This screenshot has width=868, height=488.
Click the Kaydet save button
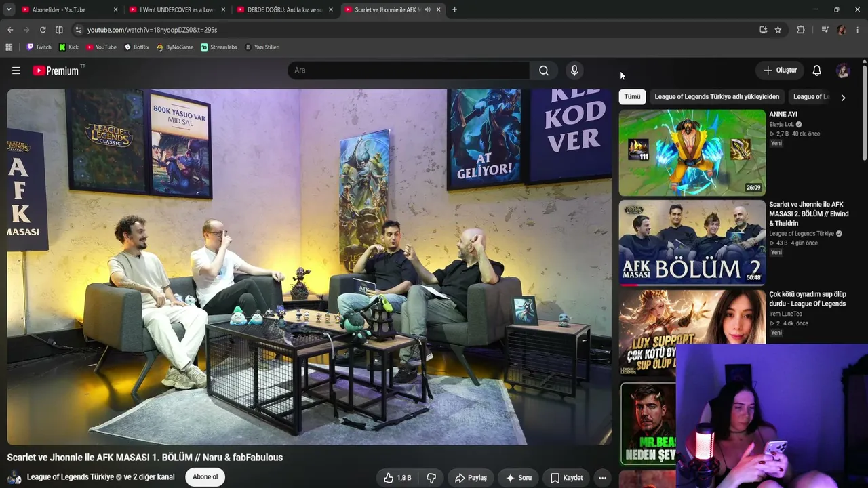pyautogui.click(x=567, y=478)
